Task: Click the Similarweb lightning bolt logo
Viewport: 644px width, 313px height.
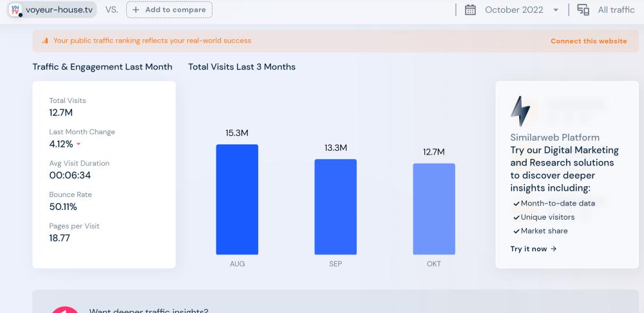Action: pos(520,111)
